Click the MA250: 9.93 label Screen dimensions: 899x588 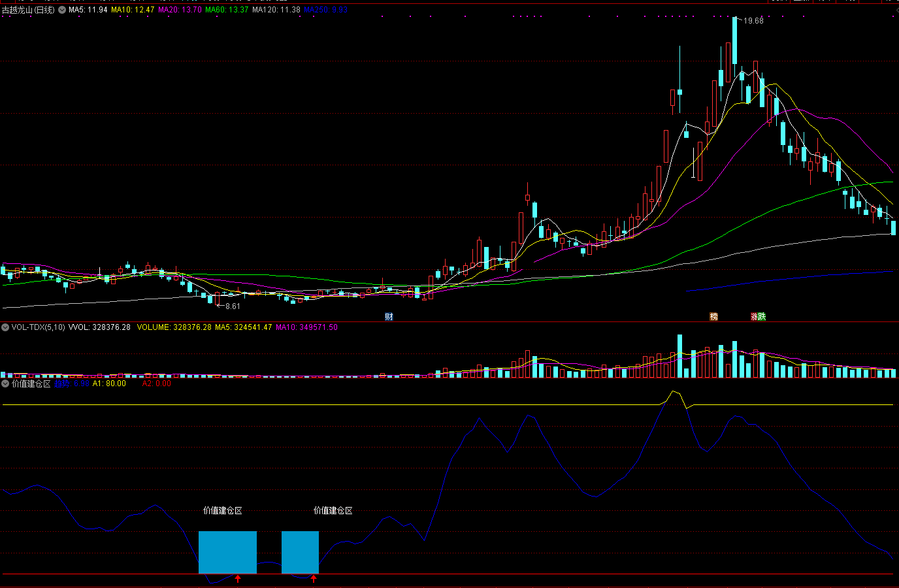(325, 10)
